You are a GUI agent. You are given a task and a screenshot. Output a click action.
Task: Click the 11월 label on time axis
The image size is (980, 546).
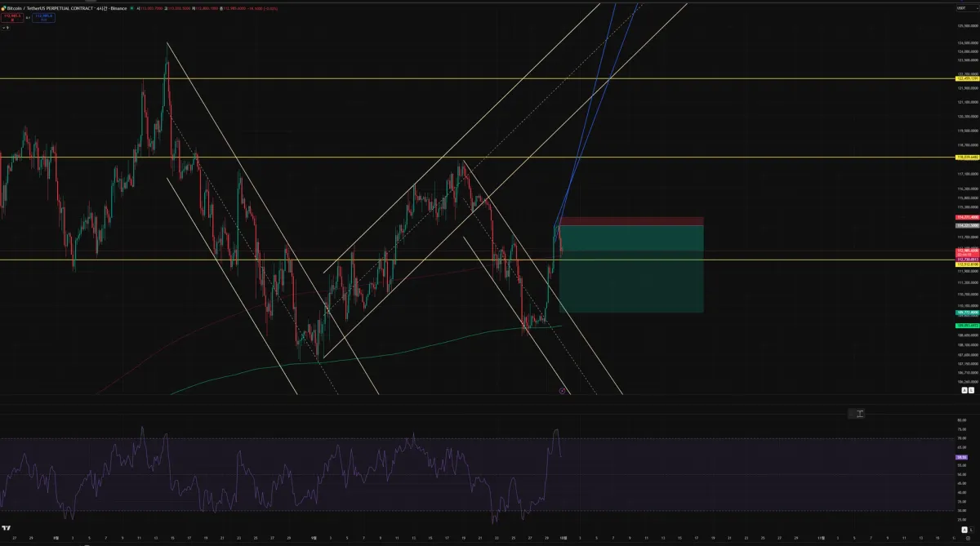(822, 539)
